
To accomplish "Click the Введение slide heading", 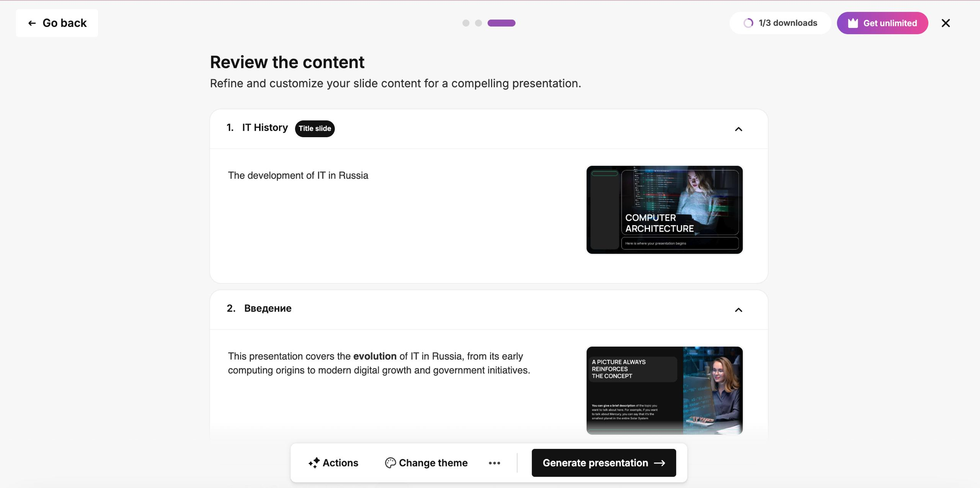I will coord(268,308).
